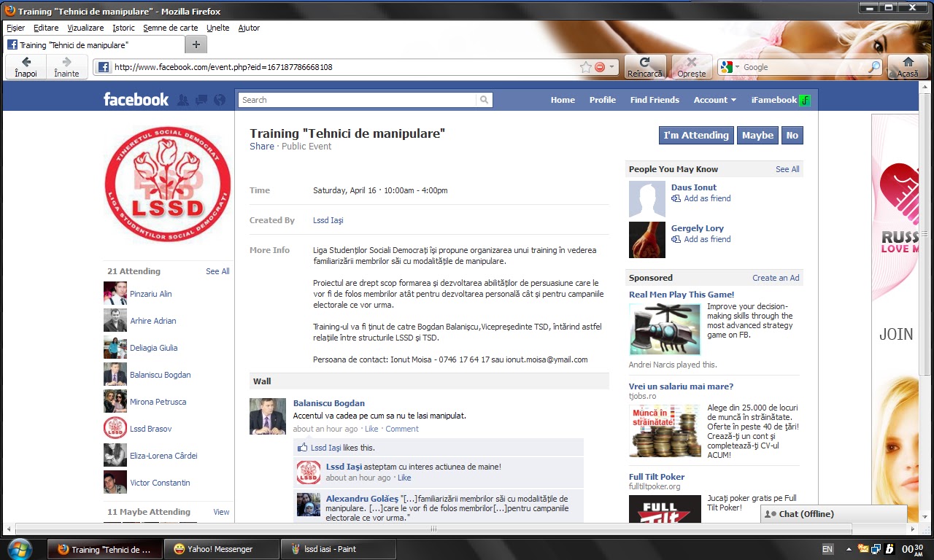Viewport: 934px width, 560px height.
Task: Click Create an Ad link
Action: pyautogui.click(x=776, y=278)
